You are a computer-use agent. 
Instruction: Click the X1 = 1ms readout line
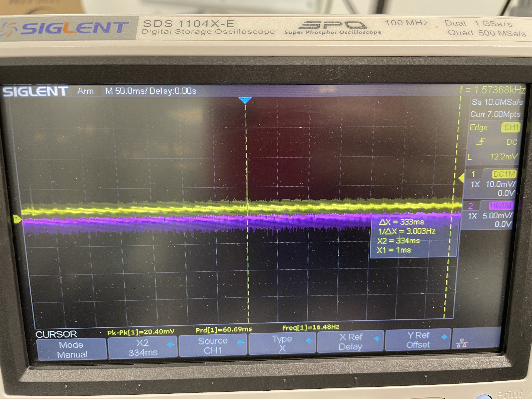click(394, 250)
